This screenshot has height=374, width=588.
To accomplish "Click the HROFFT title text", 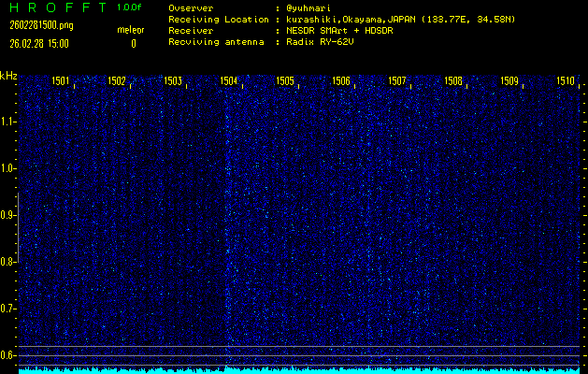I will point(54,7).
